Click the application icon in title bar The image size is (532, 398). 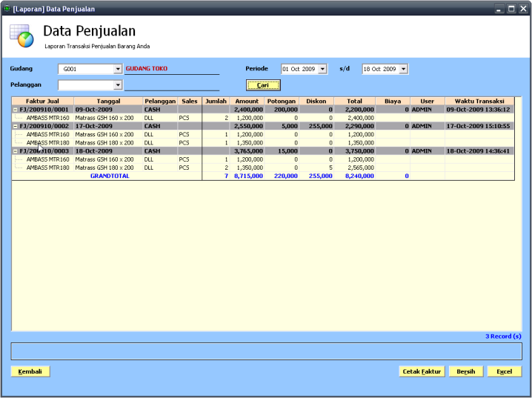tap(7, 8)
